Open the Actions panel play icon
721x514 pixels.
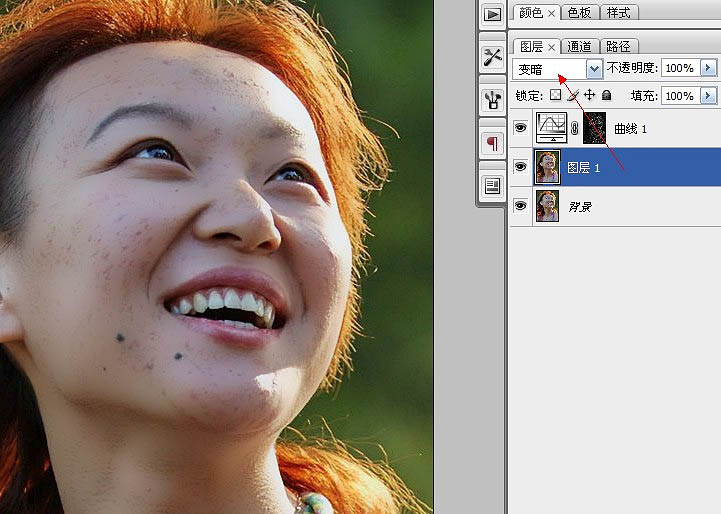[492, 14]
